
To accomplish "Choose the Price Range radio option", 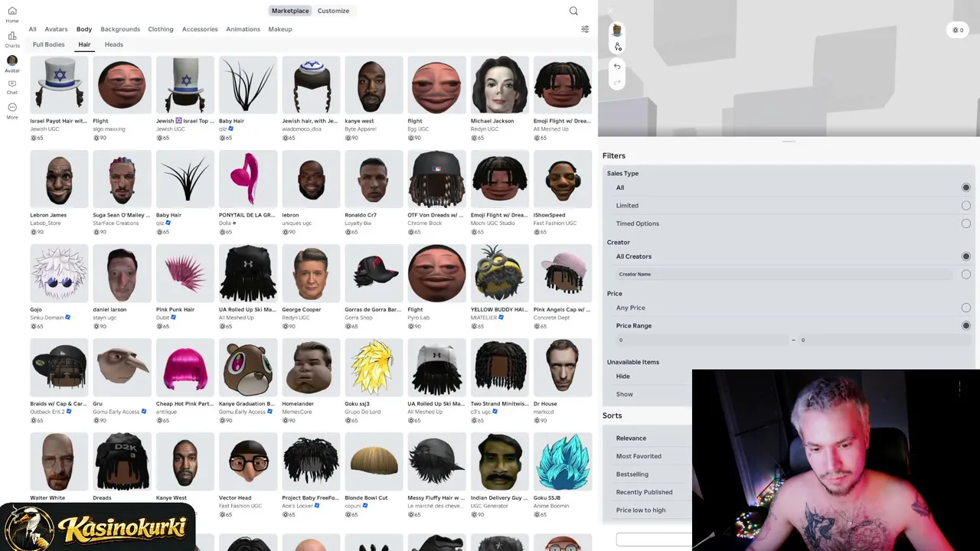I will coord(965,326).
